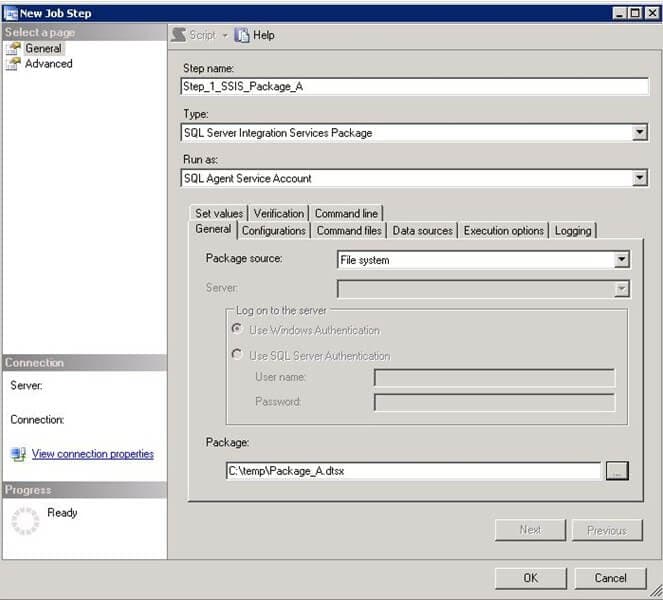663x600 pixels.
Task: Open the Script dropdown arrow
Action: click(225, 35)
